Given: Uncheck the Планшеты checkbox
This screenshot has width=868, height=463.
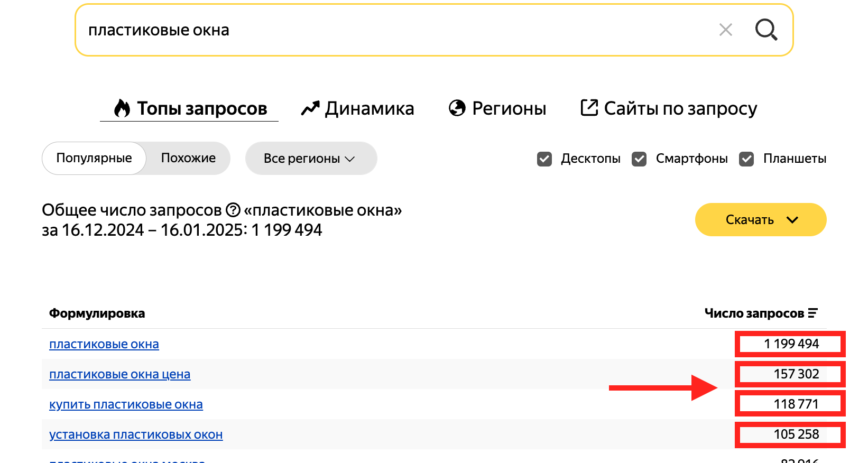Looking at the screenshot, I should (746, 159).
